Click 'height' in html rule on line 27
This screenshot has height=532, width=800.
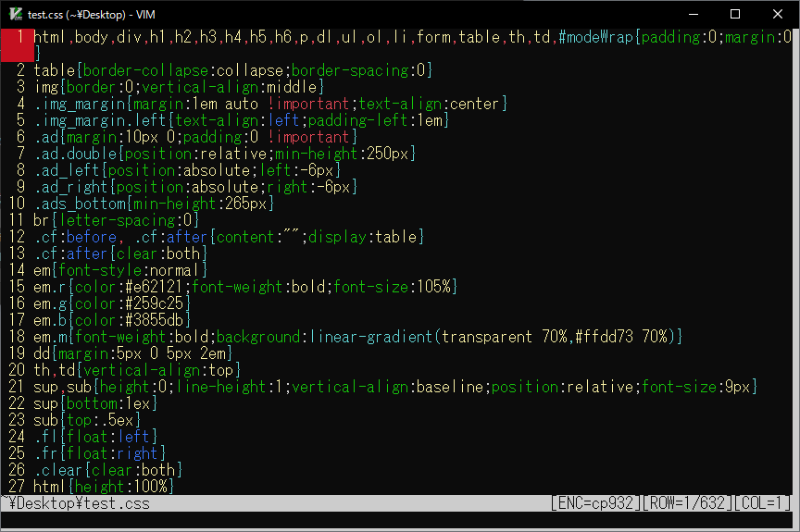(100, 487)
